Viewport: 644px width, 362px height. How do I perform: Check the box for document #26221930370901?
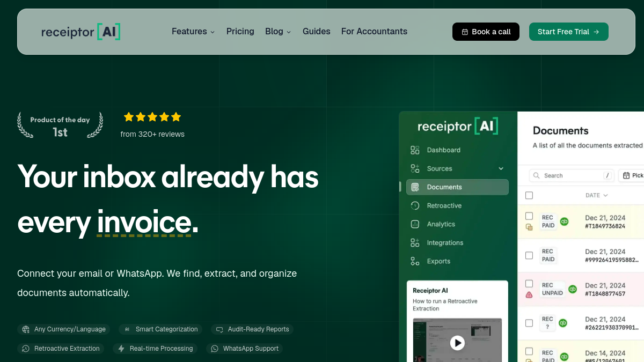(529, 323)
